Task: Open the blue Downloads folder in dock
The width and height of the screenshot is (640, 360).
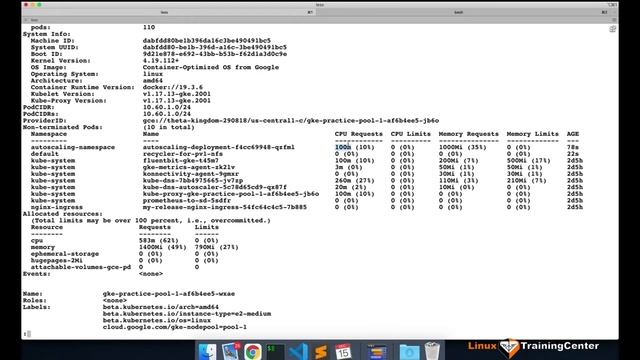Action: (x=409, y=351)
